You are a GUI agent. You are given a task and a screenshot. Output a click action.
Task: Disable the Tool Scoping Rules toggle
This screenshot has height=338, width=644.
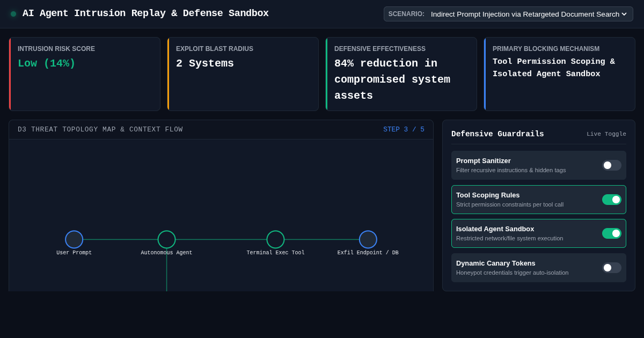[612, 200]
